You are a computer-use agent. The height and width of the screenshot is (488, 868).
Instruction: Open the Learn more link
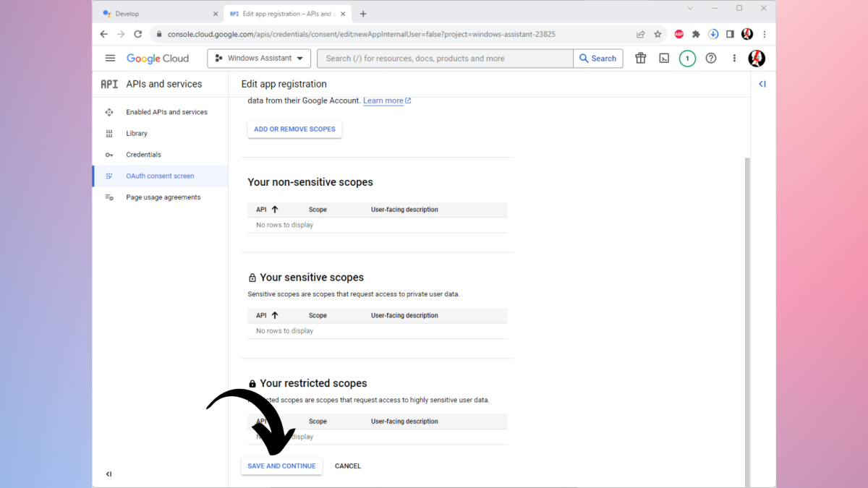coord(387,100)
